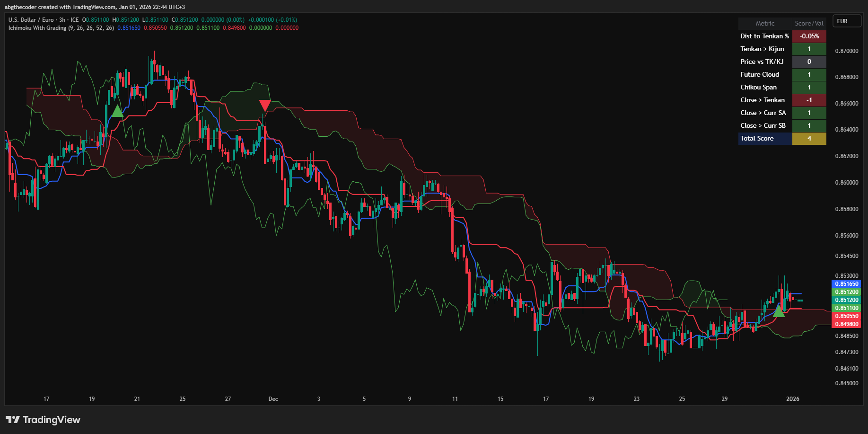Click the 0.850550 red price axis label
Image resolution: width=868 pixels, height=434 pixels.
846,316
